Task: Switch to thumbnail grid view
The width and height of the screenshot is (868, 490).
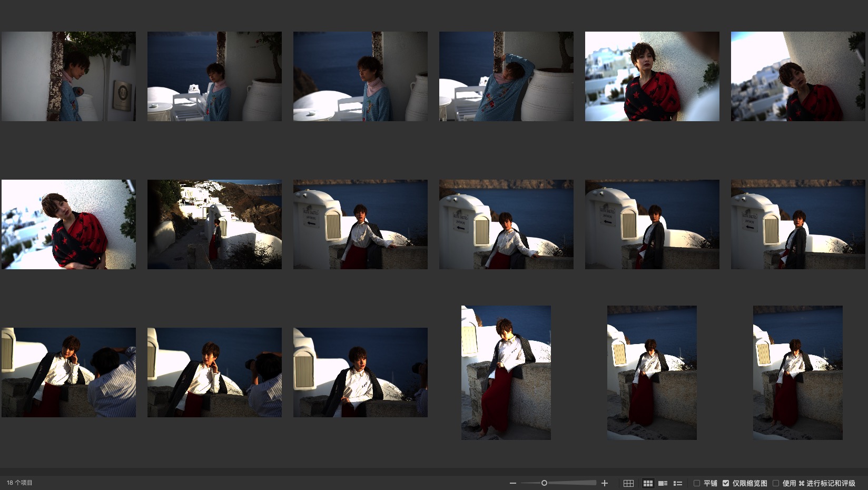Action: click(648, 483)
